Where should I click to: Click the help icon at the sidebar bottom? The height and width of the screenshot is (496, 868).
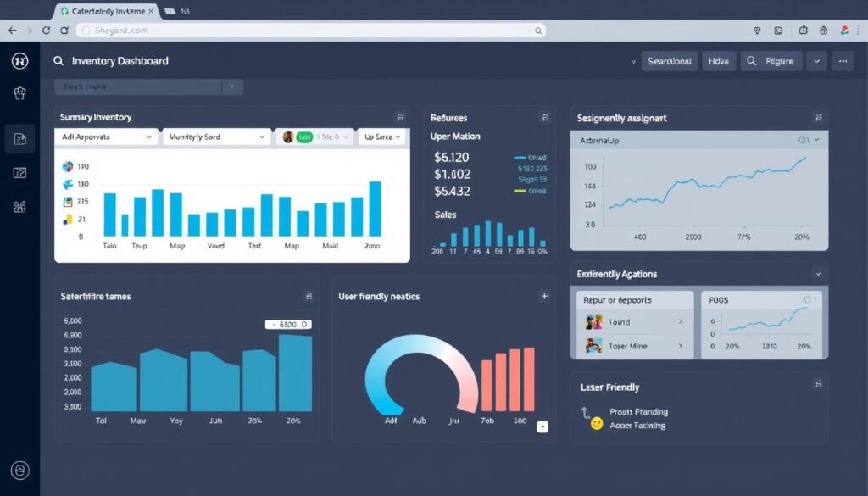click(x=19, y=470)
